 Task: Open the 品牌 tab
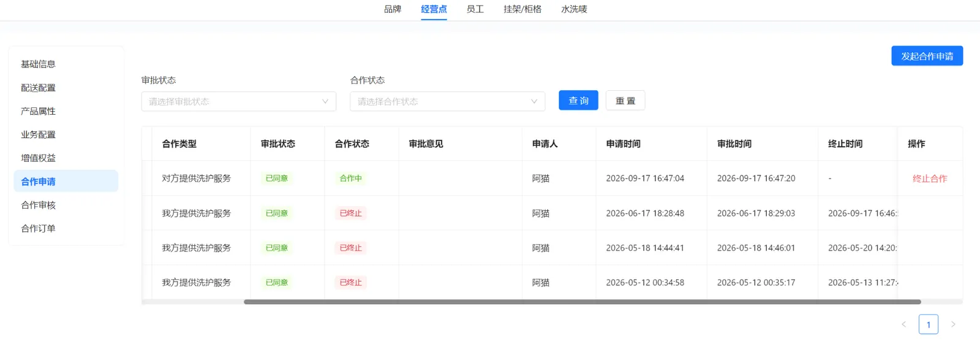[393, 9]
